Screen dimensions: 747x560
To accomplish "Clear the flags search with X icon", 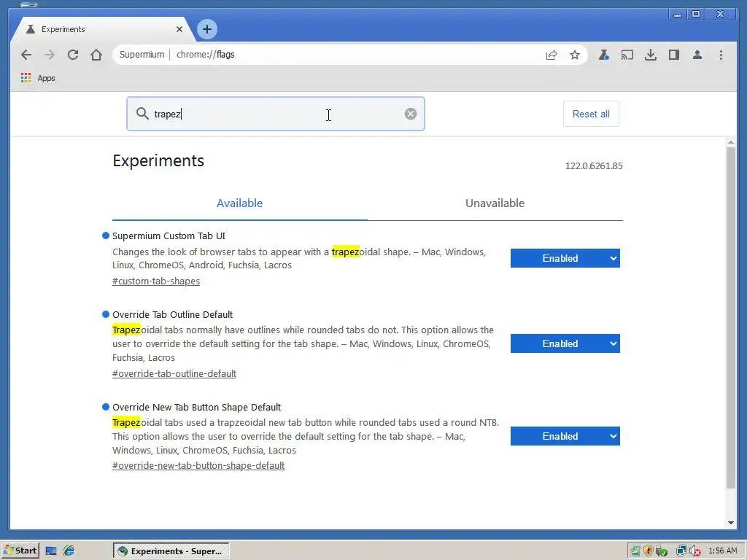I will pos(410,114).
